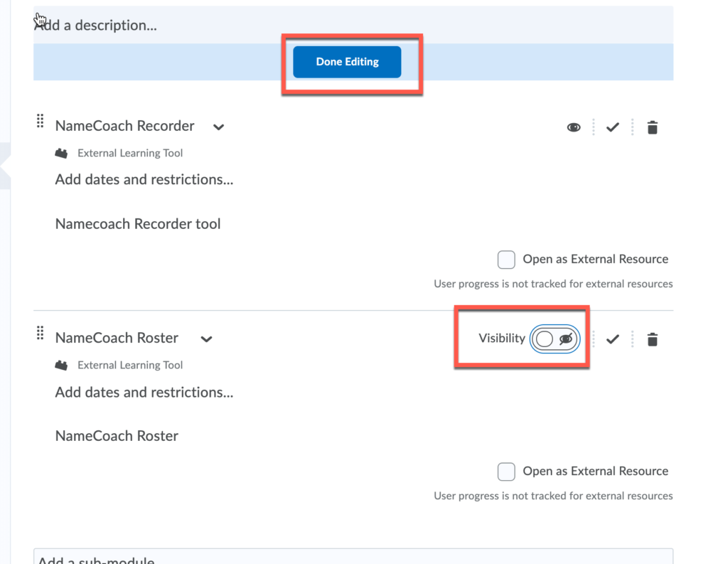Open the Add a description field
The image size is (728, 564).
point(353,25)
